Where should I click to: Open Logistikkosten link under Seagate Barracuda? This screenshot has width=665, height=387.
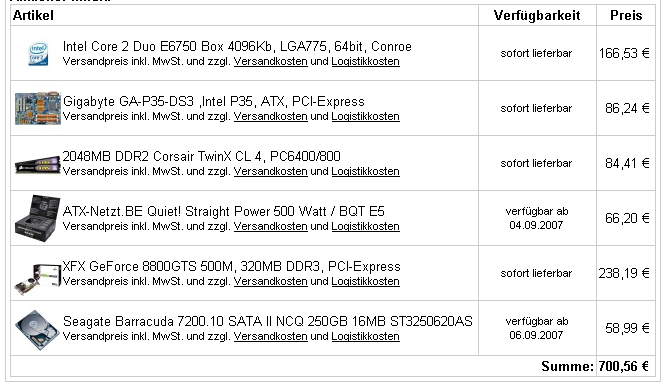[365, 337]
